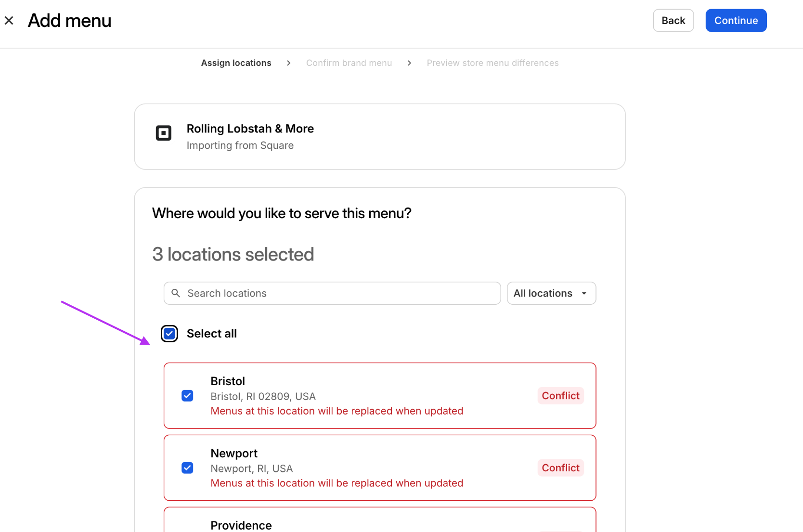
Task: Click the Bristol location name
Action: [x=228, y=381]
